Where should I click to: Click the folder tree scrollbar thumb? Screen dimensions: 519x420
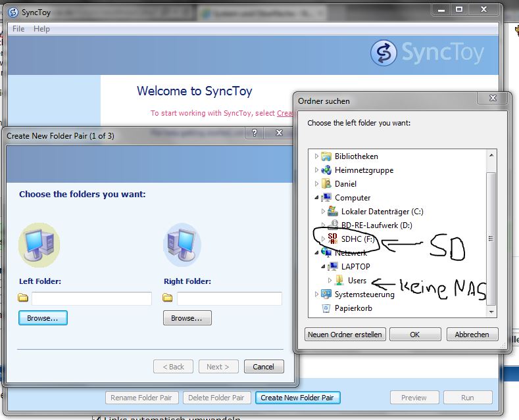pyautogui.click(x=491, y=239)
